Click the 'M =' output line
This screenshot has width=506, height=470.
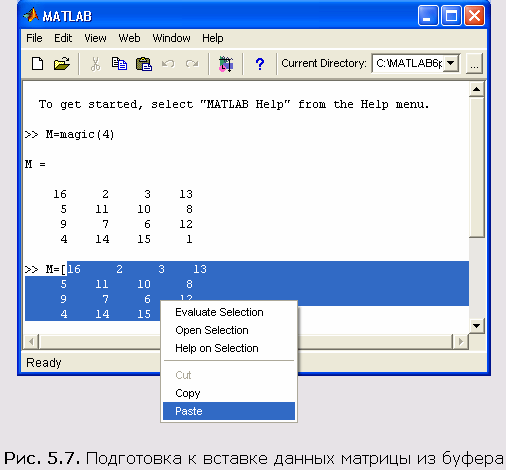click(35, 164)
